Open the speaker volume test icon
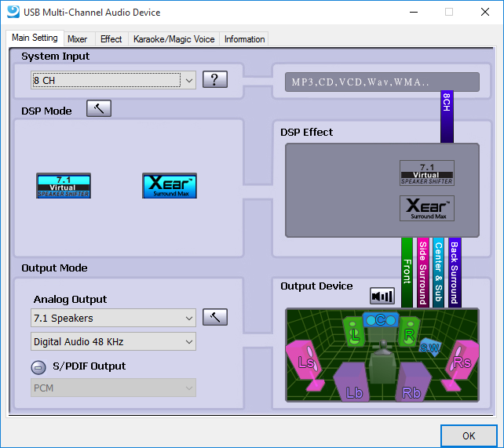The width and height of the screenshot is (504, 448). point(382,296)
